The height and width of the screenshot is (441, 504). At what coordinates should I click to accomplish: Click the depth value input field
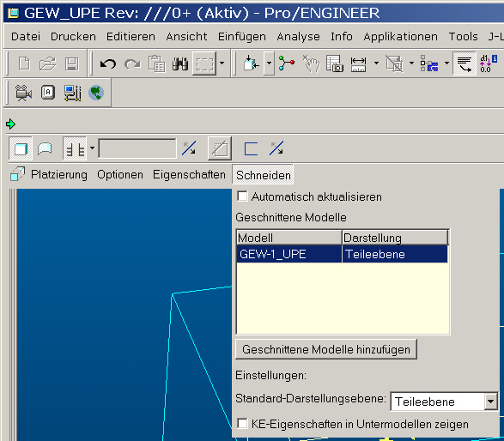(x=137, y=148)
